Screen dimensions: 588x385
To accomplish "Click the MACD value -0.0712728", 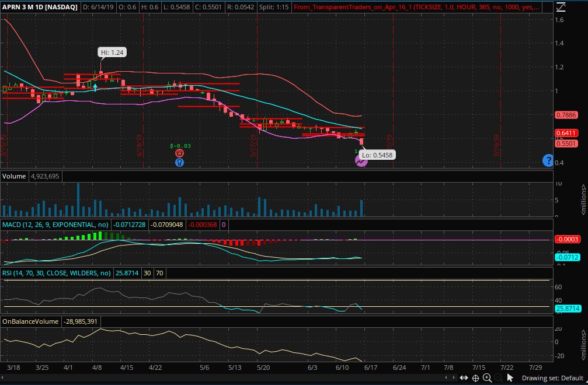I will [130, 225].
